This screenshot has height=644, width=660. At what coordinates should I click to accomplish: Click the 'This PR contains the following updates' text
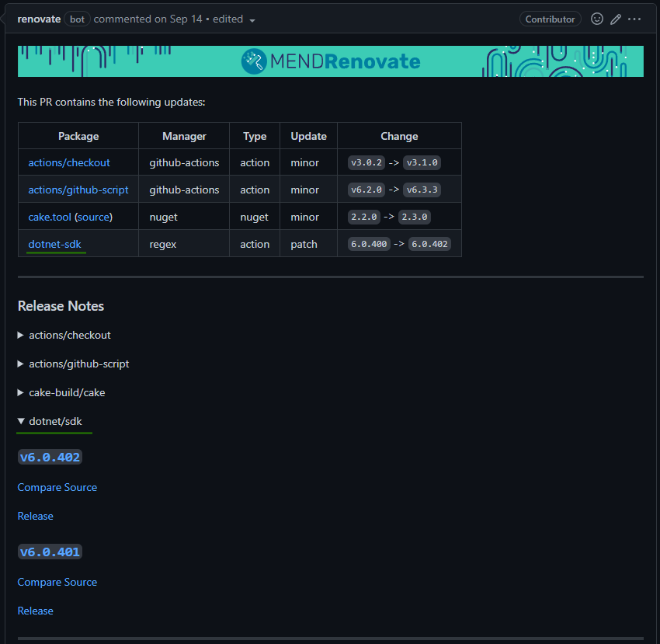tap(111, 102)
